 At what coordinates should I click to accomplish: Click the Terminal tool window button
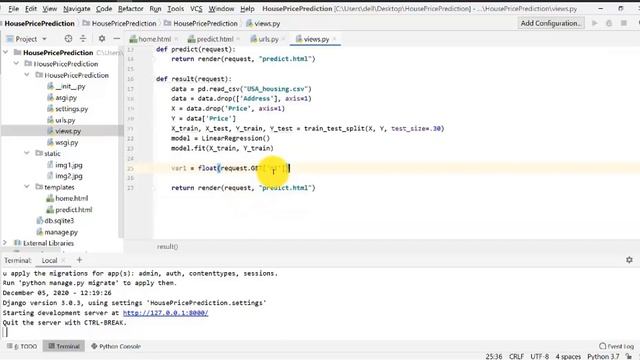tap(64, 346)
